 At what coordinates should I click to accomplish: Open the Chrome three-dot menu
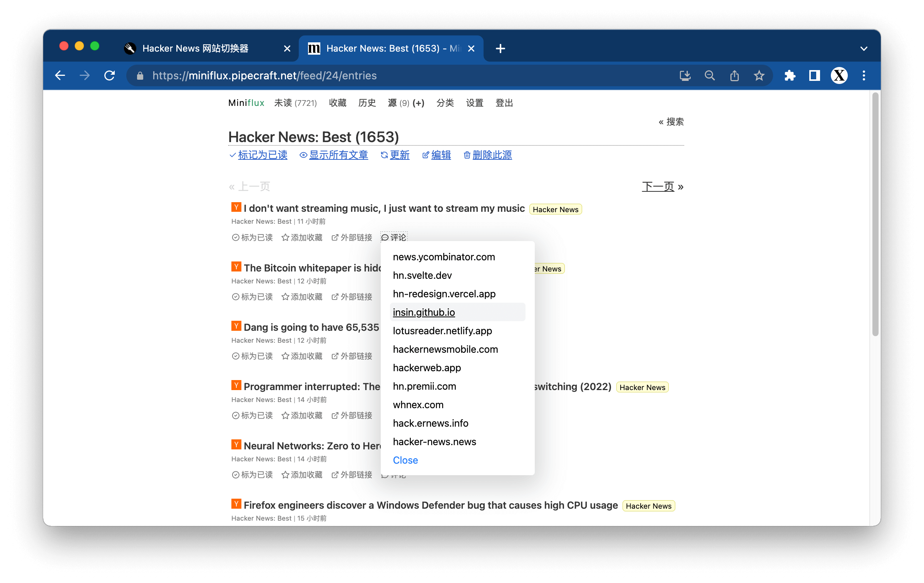864,75
